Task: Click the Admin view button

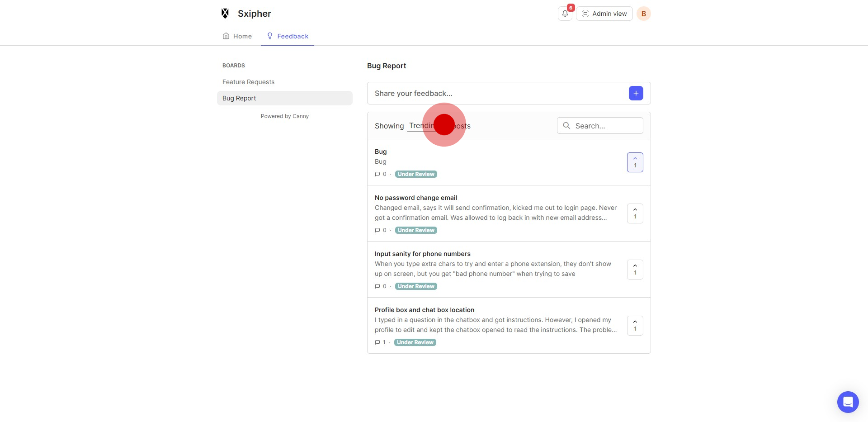Action: pos(604,14)
